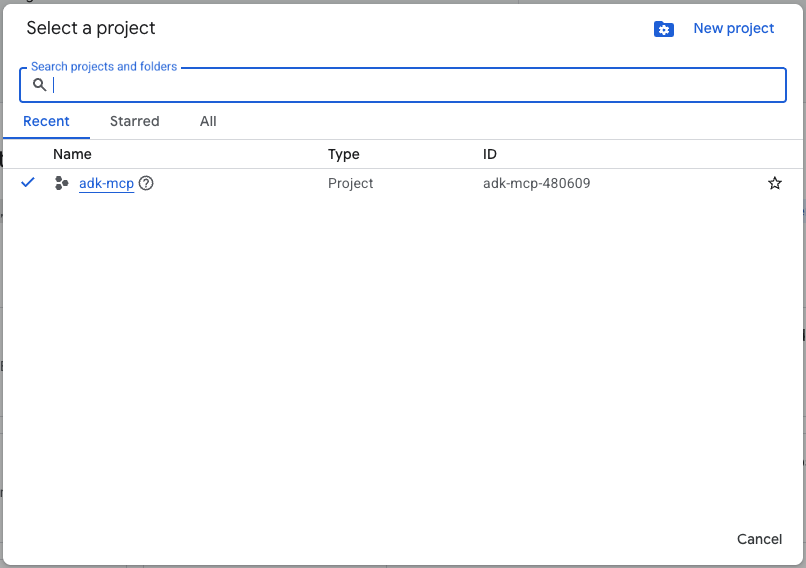Open the help tooltip next to adk-mcp
Image resolution: width=806 pixels, height=568 pixels.
[x=146, y=183]
